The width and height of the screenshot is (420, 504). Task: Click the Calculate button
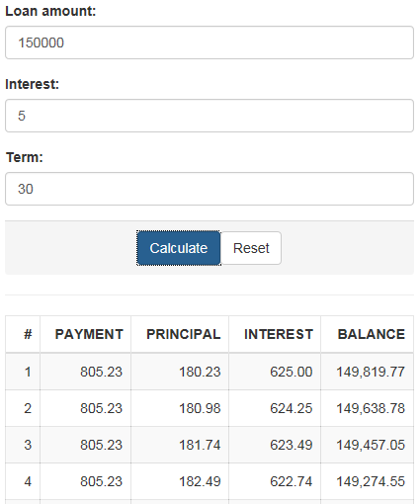[179, 248]
